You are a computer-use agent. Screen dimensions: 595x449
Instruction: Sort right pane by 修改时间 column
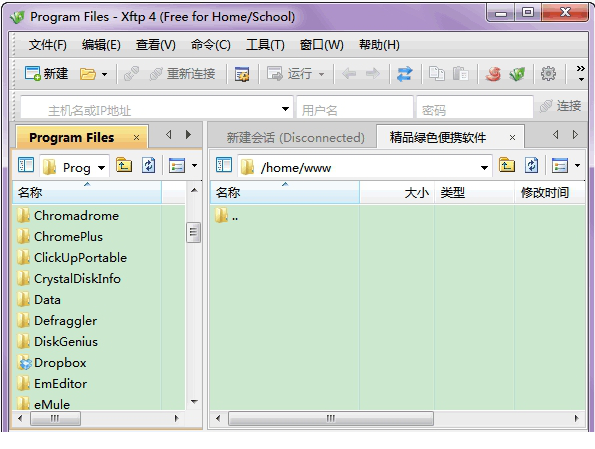coord(549,192)
